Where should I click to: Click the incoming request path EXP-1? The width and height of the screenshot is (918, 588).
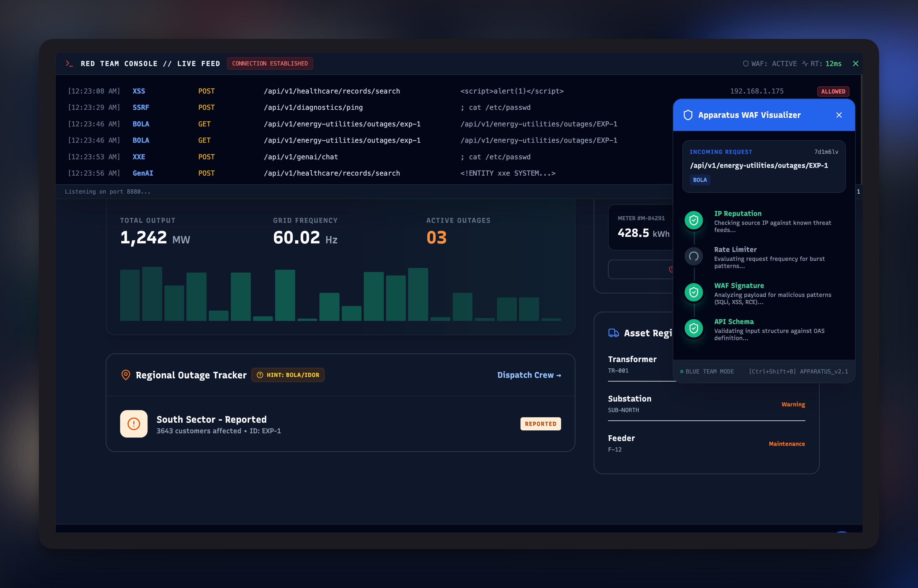click(759, 165)
